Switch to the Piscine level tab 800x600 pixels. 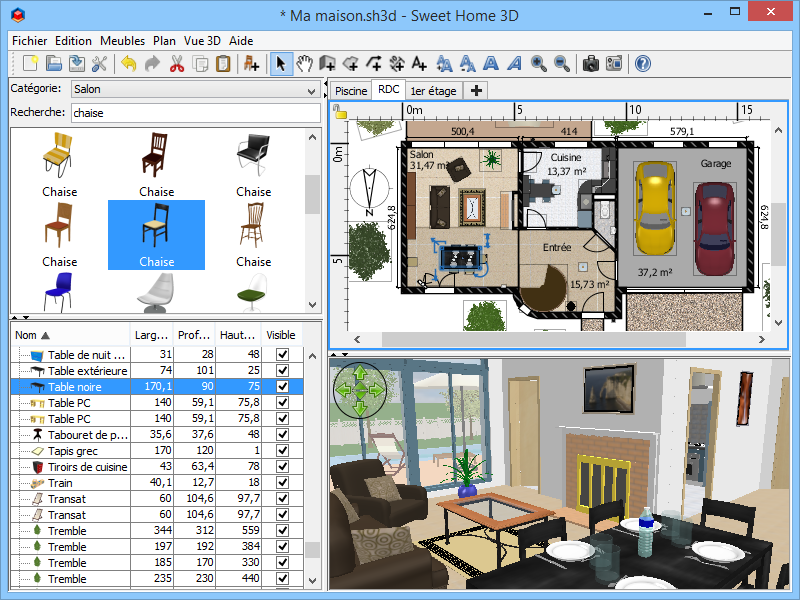click(x=351, y=91)
